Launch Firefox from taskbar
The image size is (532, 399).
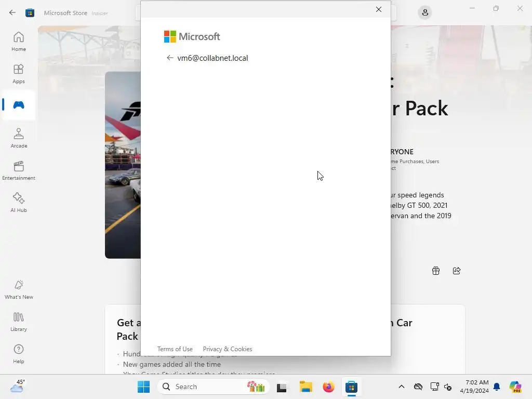point(328,387)
